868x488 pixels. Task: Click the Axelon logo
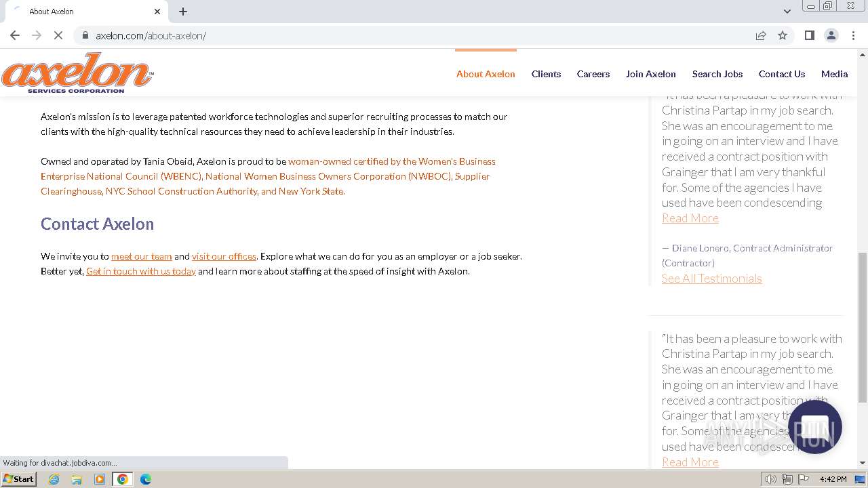tap(77, 73)
